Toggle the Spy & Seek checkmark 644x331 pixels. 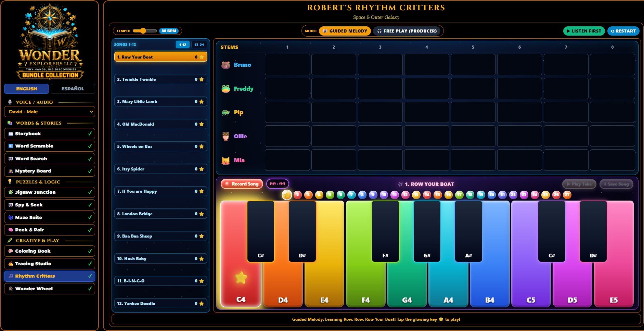point(90,205)
